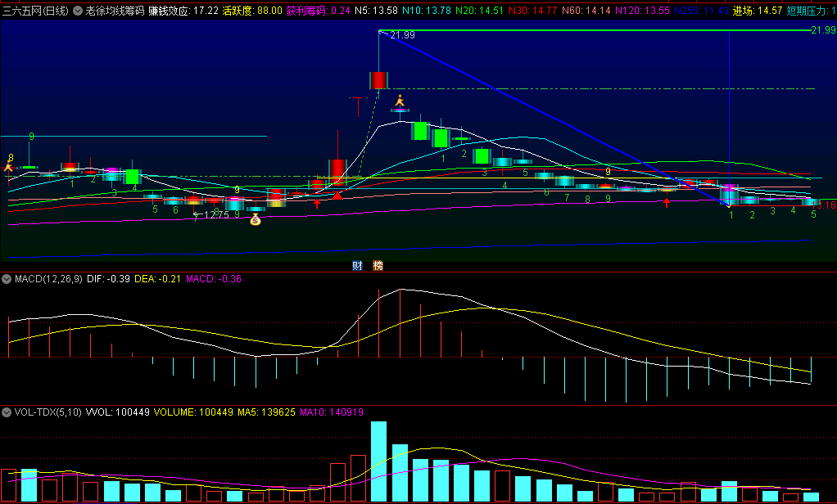
Task: Click the MA5: 139625 volume average label
Action: coord(266,412)
